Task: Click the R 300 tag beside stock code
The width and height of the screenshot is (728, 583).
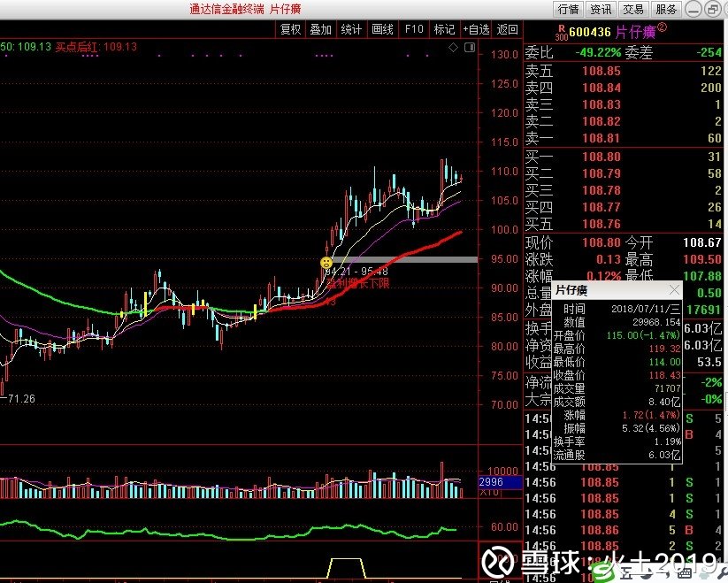Action: tap(562, 33)
